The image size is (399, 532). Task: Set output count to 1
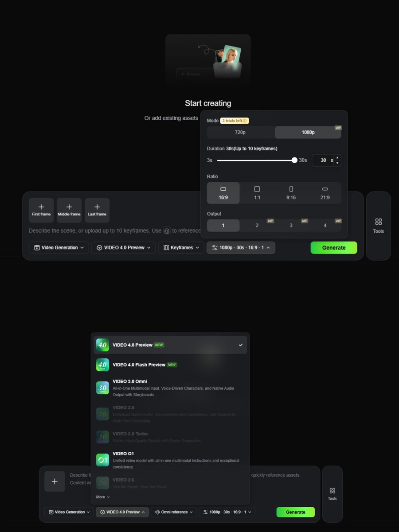(223, 226)
